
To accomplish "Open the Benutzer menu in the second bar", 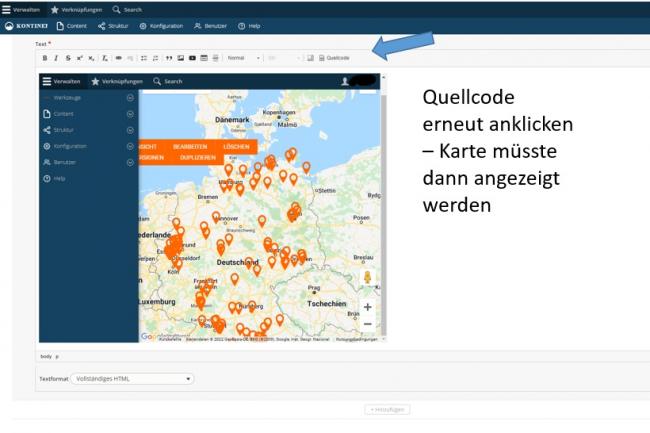I will pos(211,26).
